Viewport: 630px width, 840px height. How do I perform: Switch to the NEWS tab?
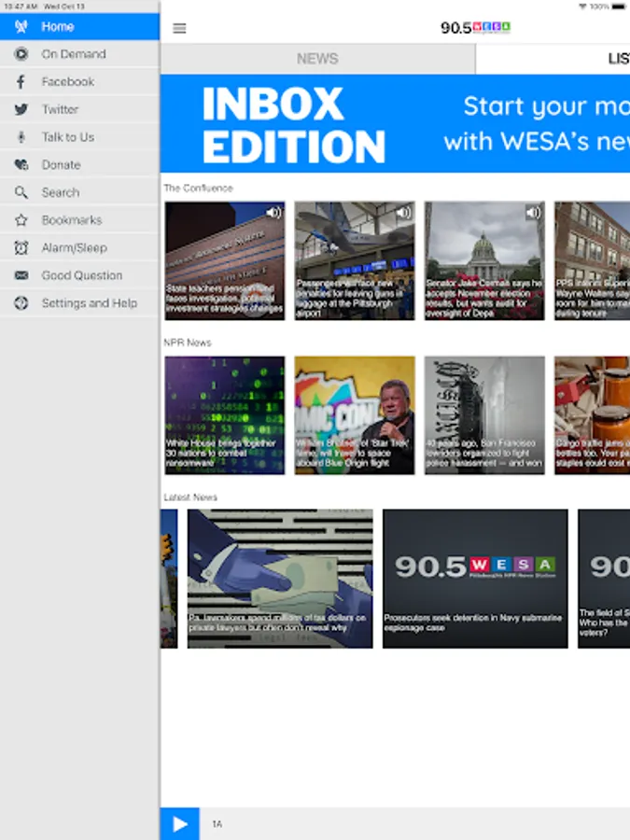click(317, 59)
